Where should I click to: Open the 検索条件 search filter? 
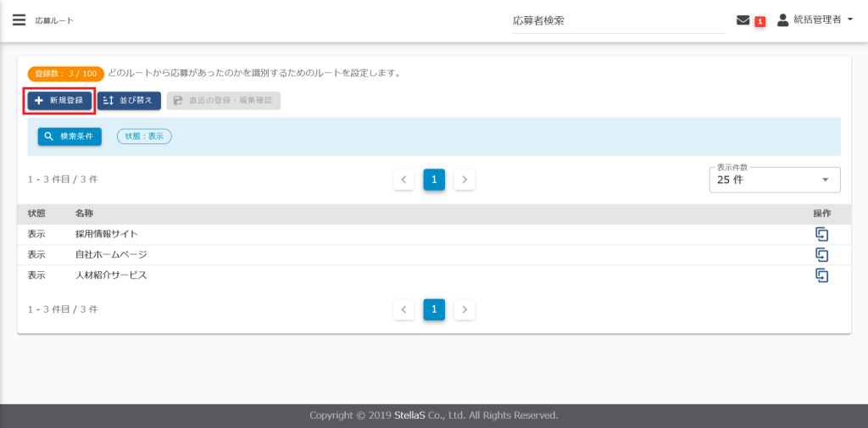click(70, 136)
